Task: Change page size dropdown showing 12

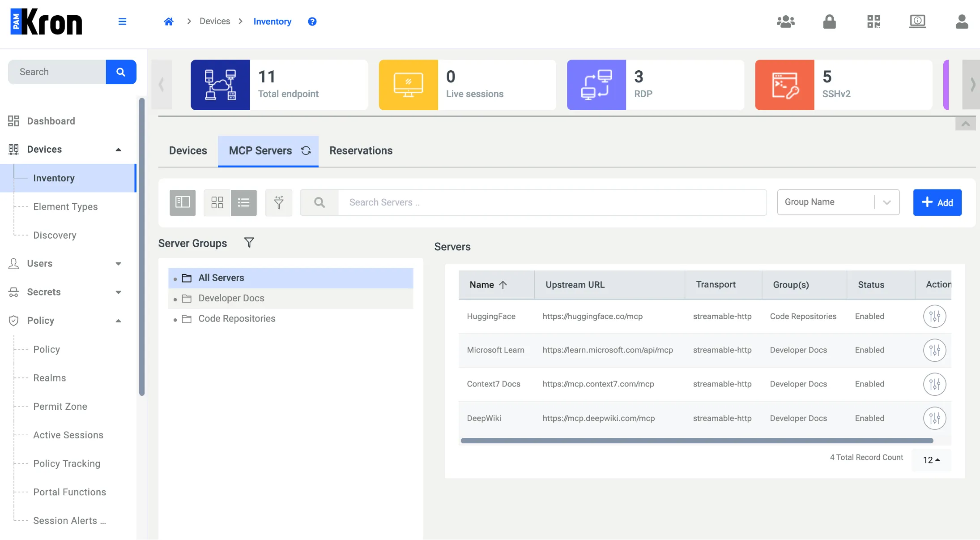Action: coord(931,460)
